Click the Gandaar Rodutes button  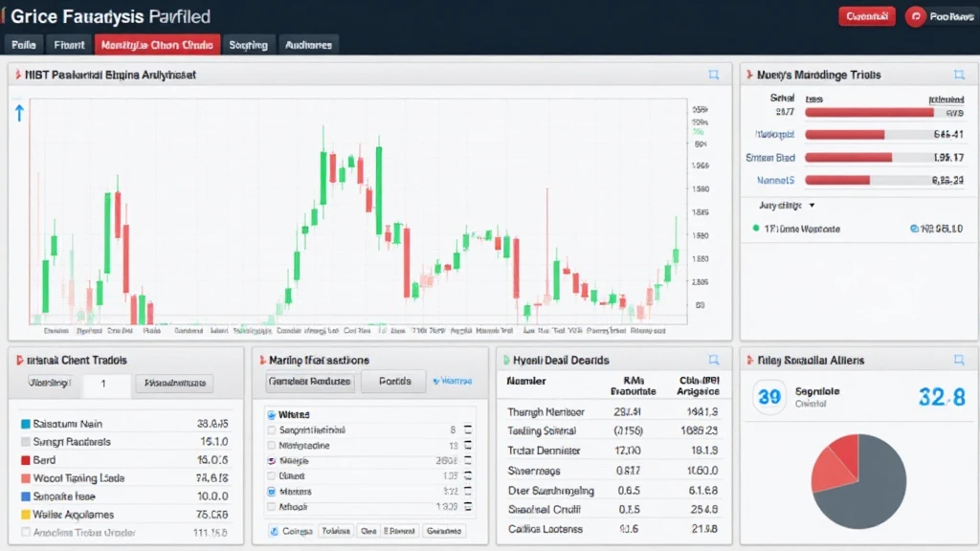(x=309, y=381)
